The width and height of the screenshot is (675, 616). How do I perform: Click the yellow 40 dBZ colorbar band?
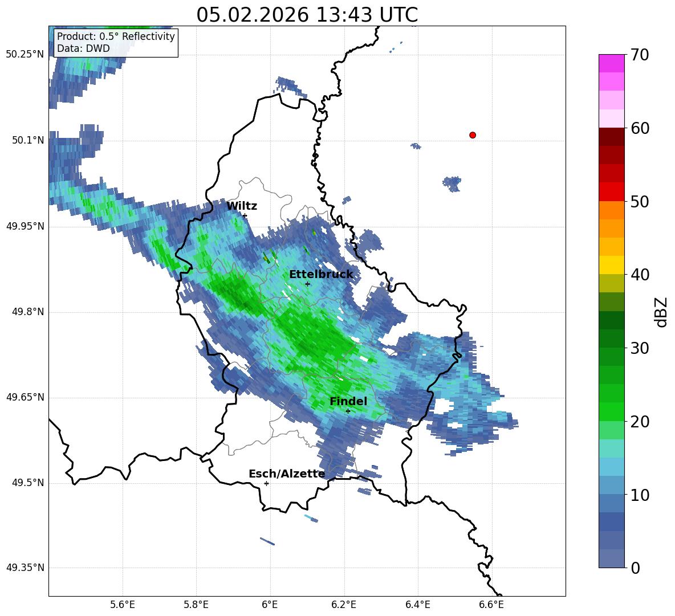[x=611, y=264]
